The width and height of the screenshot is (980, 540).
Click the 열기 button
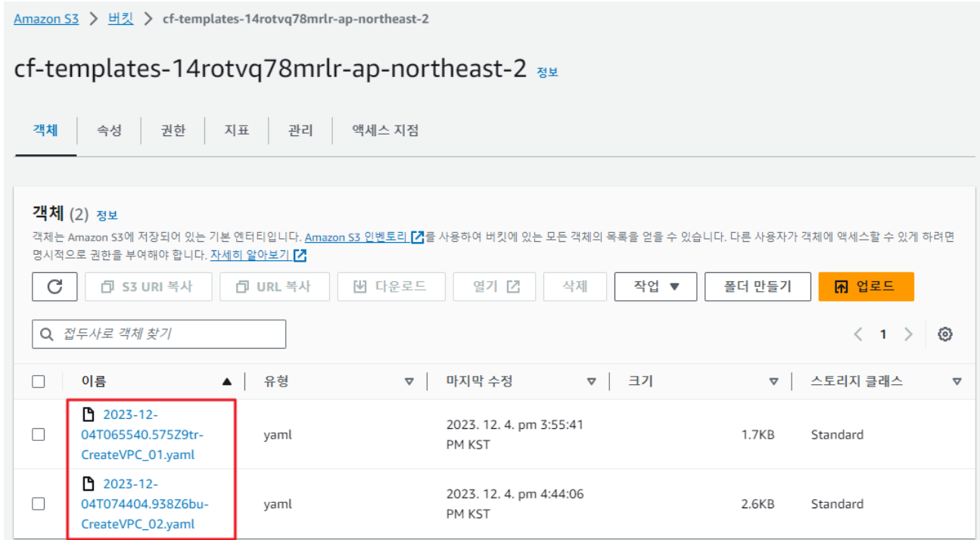(x=494, y=287)
